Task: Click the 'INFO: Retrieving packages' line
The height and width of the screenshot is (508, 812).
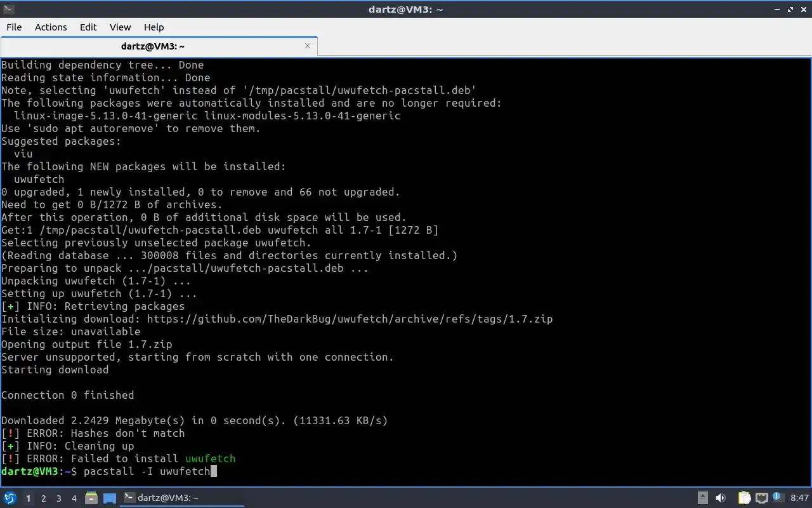Action: pyautogui.click(x=93, y=306)
